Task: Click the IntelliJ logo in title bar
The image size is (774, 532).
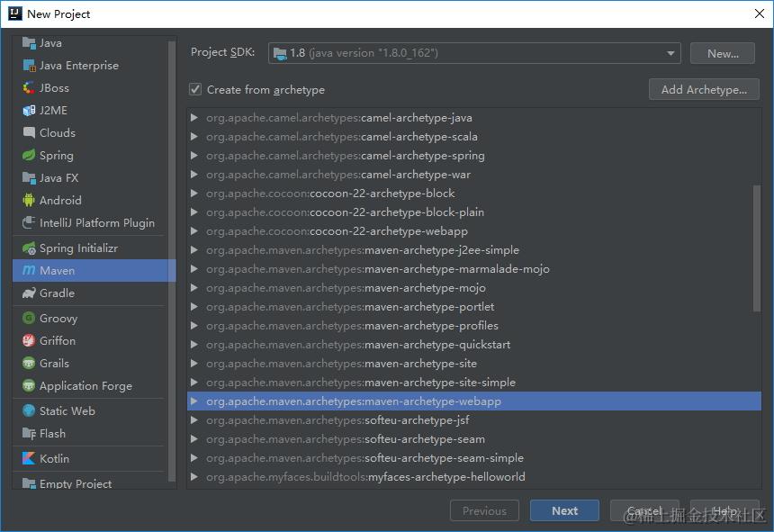Action: click(15, 14)
